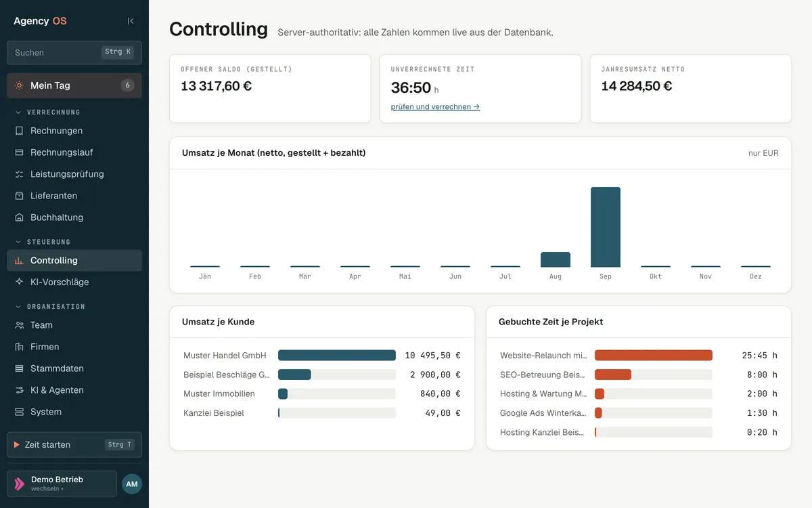
Task: Click the play icon on Zeit starten
Action: point(16,445)
